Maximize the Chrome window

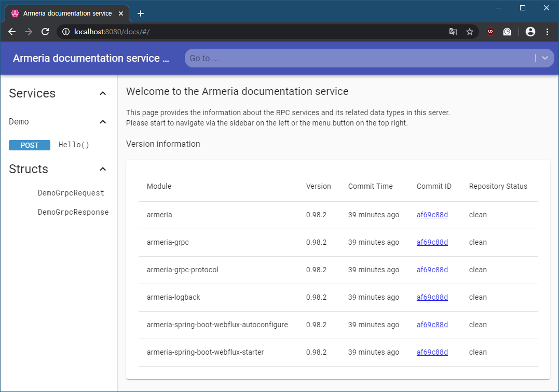click(x=523, y=8)
